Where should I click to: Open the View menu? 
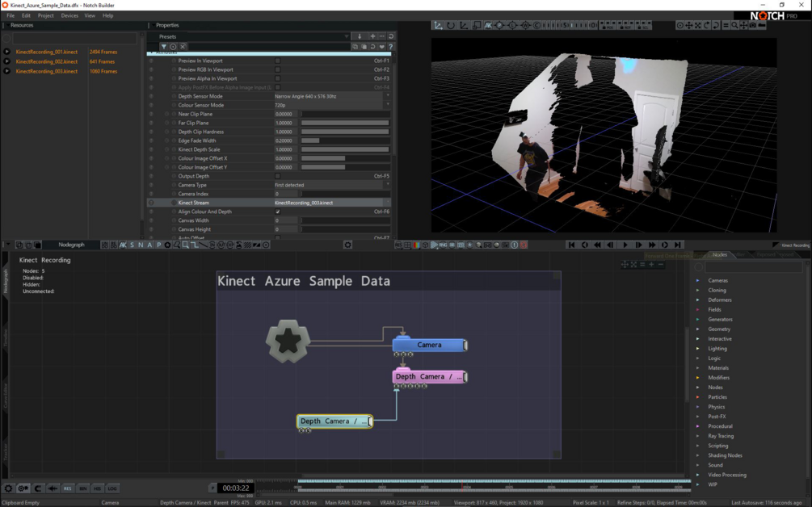90,15
